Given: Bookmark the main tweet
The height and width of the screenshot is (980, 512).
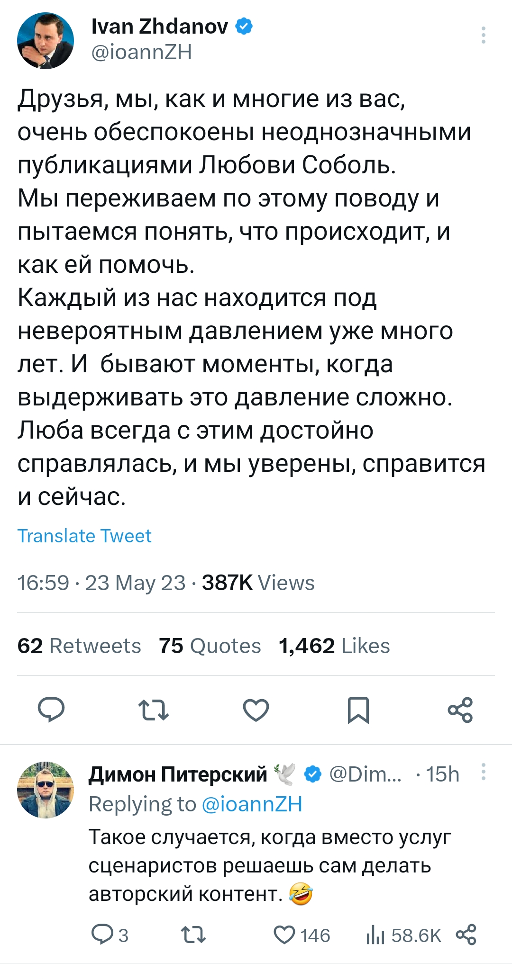Looking at the screenshot, I should click(358, 710).
